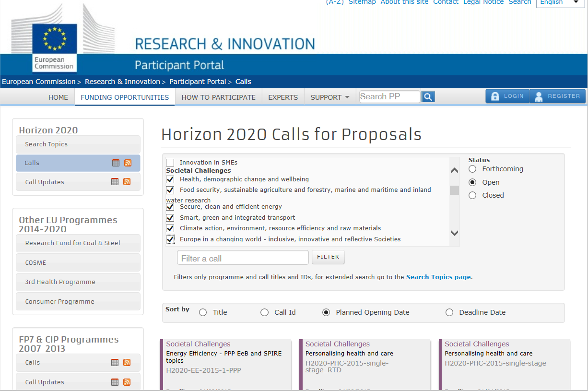The image size is (588, 391).
Task: Uncheck Food security, sustainable agriculture checkbox
Action: [170, 190]
